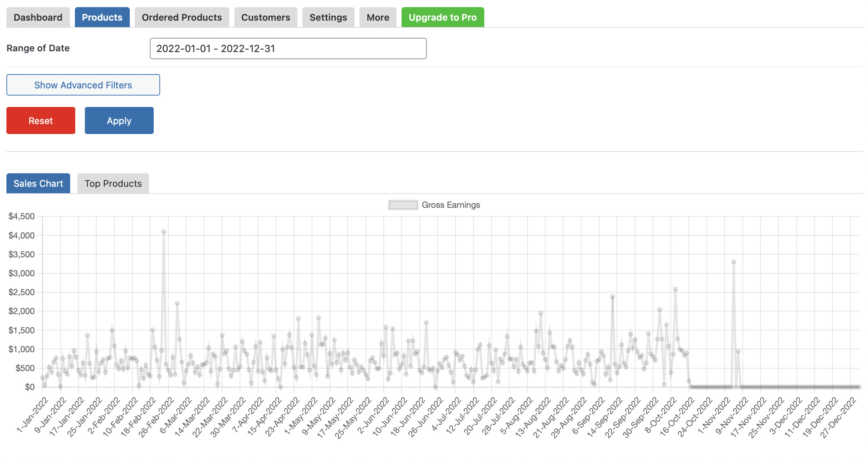Click the $0 y-axis label
This screenshot has width=868, height=457.
coord(30,387)
